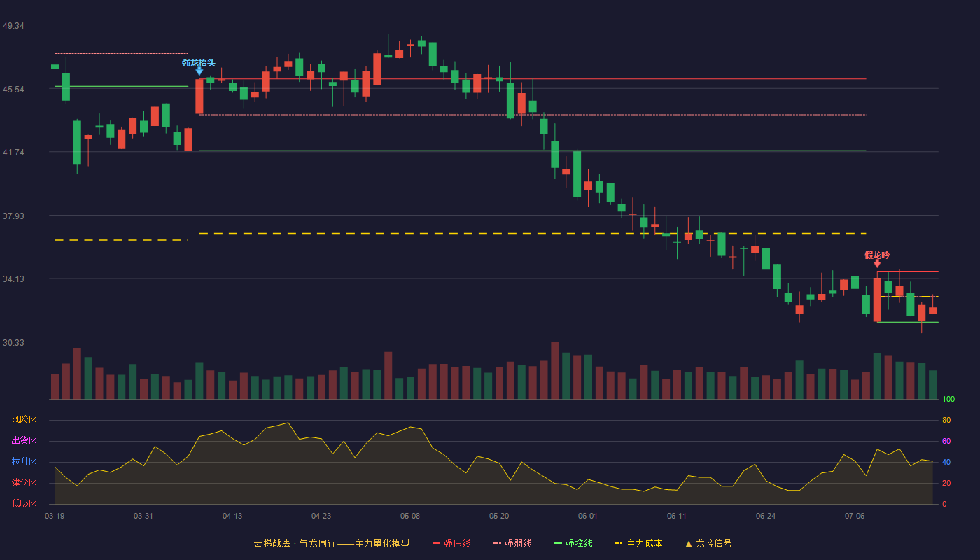Click the tall red candlestick below 假龙吟

tap(877, 300)
